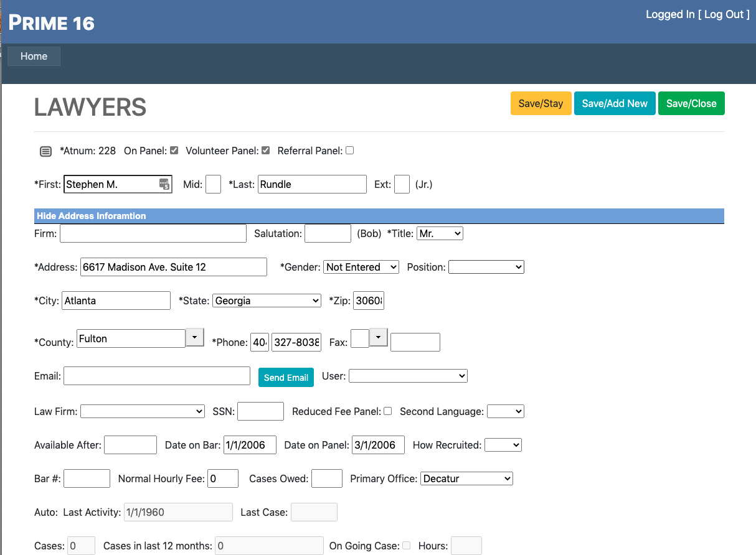Click the Save/Stay button

pos(541,103)
